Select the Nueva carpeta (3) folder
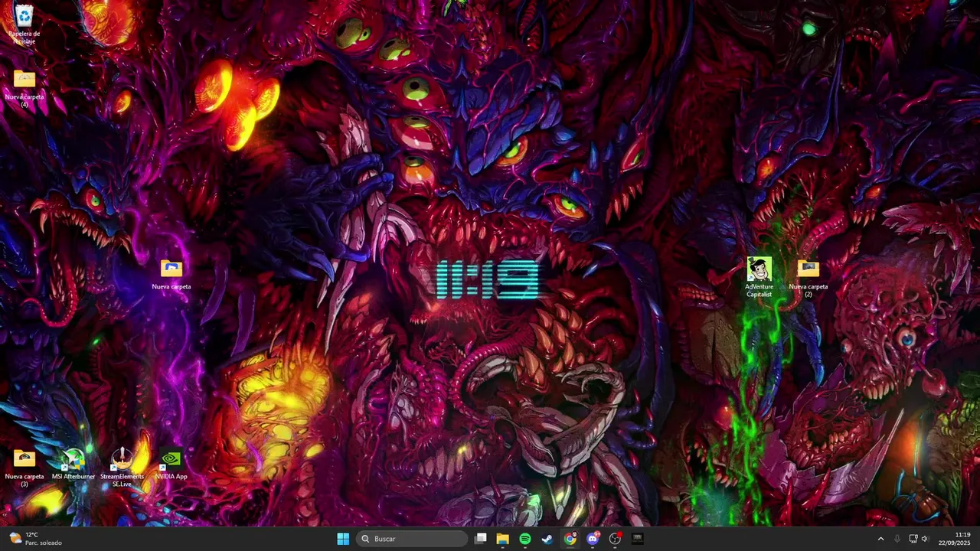Viewport: 980px width, 551px height. 24,468
